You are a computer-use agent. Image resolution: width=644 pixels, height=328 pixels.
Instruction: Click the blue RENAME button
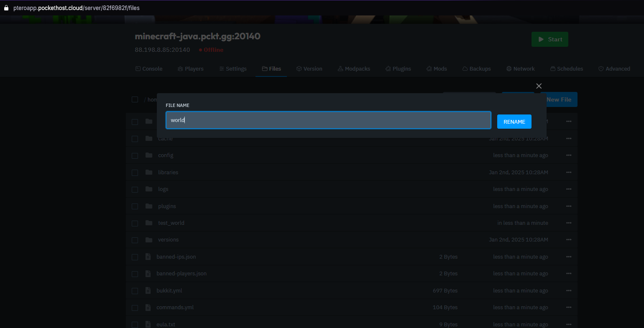514,122
